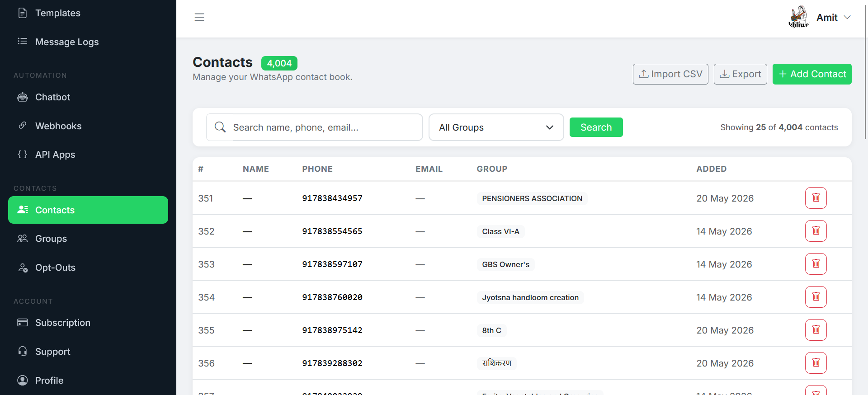Open Opt-Outs in the sidebar

click(x=88, y=268)
